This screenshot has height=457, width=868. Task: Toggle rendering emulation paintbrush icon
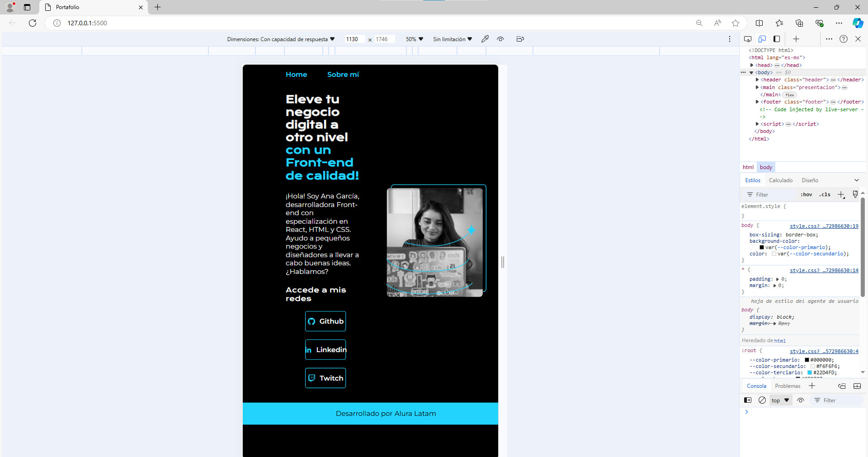click(855, 194)
